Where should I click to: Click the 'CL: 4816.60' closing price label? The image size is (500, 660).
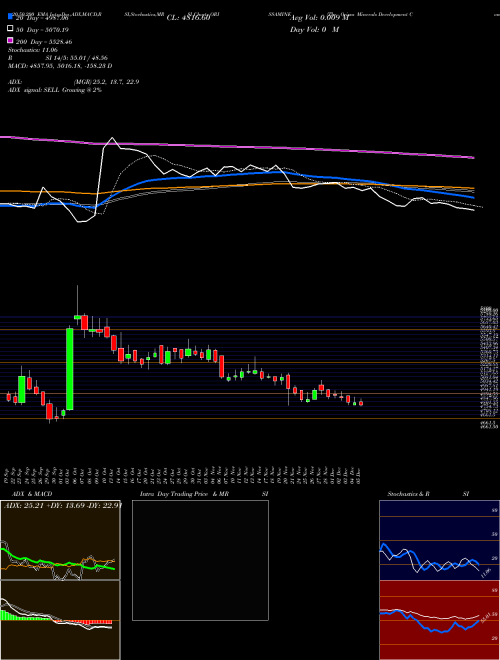coord(188,18)
